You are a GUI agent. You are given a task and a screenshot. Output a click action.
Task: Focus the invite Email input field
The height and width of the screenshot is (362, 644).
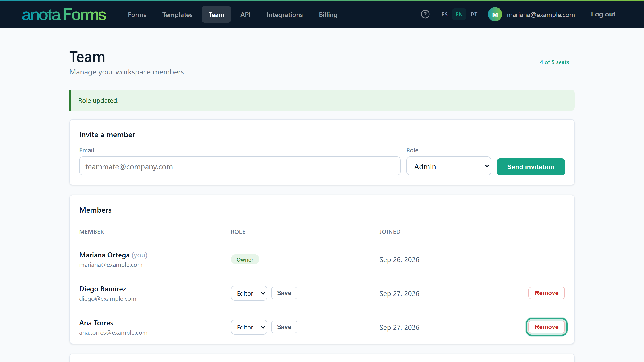pos(240,166)
